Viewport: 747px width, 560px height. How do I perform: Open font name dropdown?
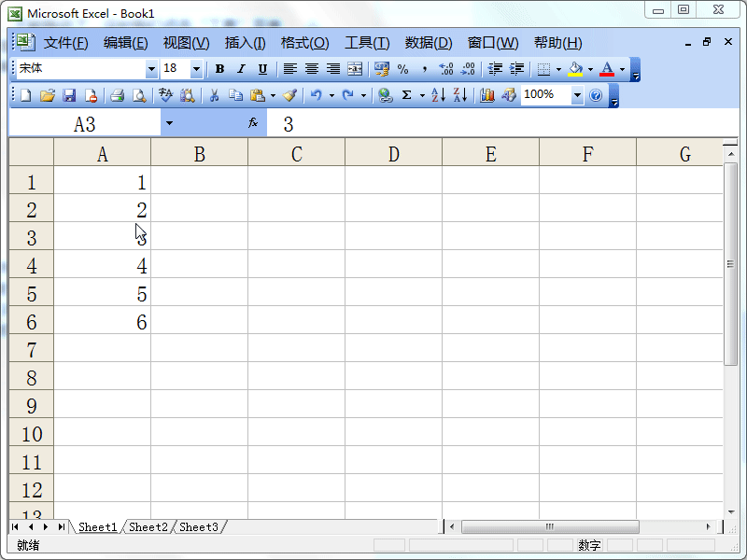click(x=151, y=69)
